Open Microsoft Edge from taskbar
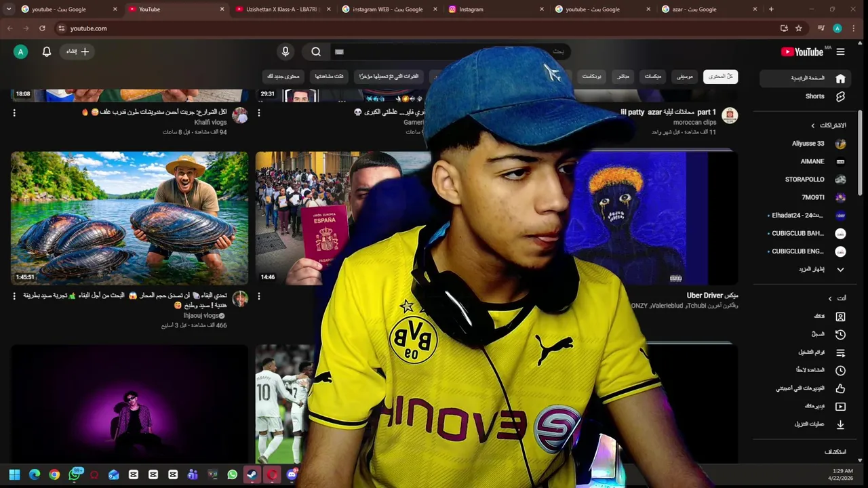This screenshot has height=488, width=868. pyautogui.click(x=35, y=475)
